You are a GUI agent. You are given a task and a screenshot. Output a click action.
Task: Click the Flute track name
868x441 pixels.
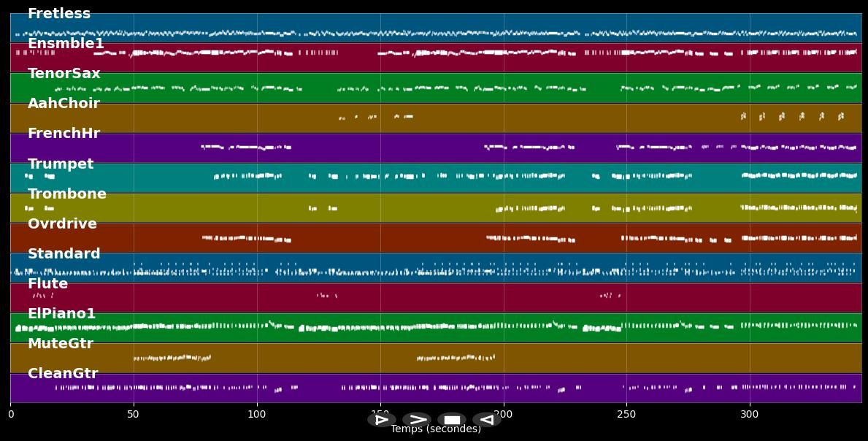[47, 284]
